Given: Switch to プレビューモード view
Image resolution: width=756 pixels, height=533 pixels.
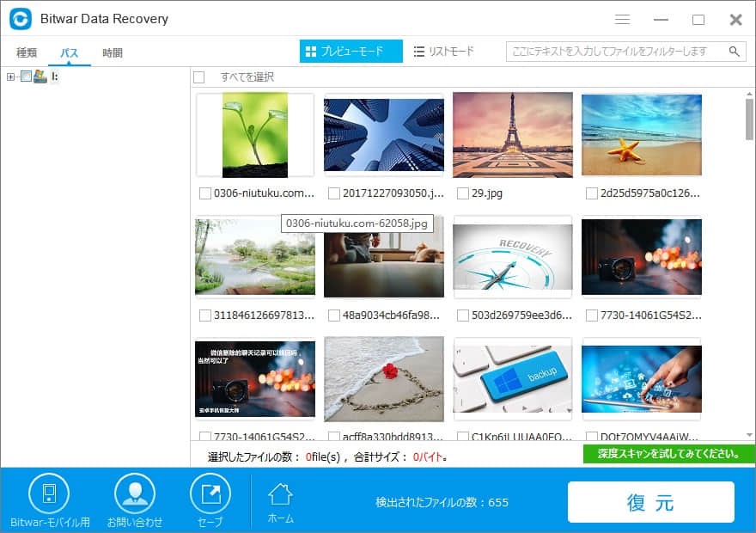Looking at the screenshot, I should 351,52.
